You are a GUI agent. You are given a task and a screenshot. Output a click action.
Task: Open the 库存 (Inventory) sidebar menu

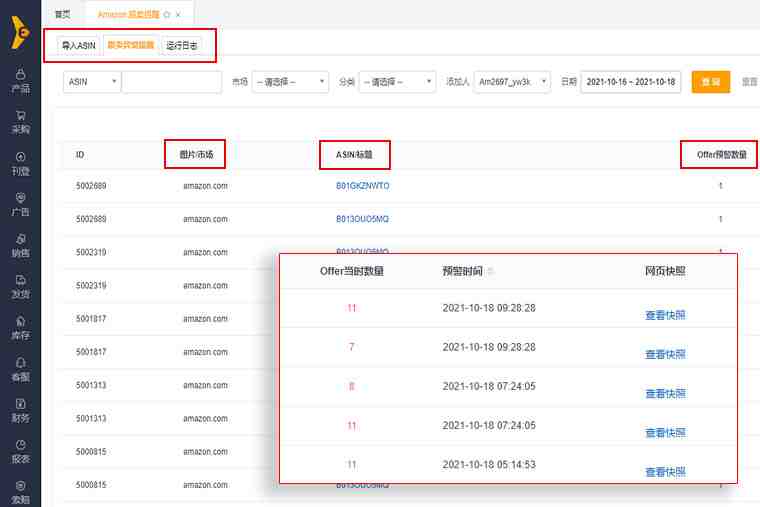[x=20, y=328]
